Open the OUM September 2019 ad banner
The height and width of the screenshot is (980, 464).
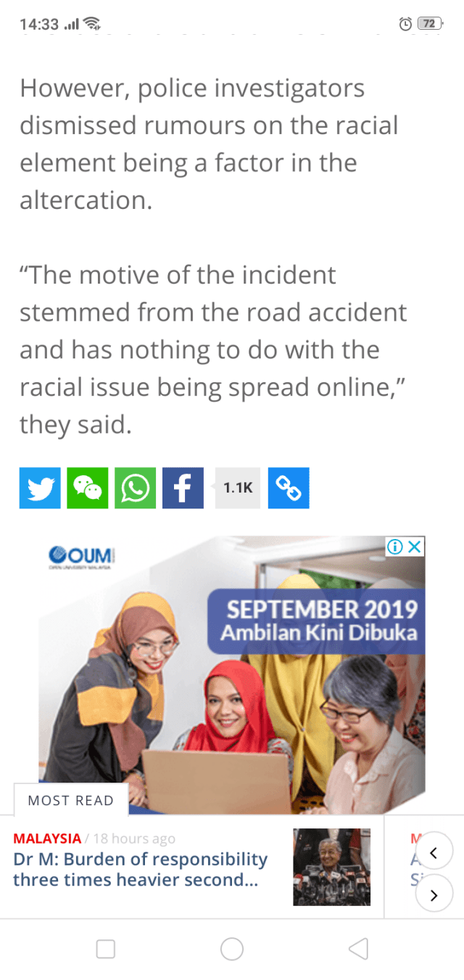pyautogui.click(x=232, y=675)
